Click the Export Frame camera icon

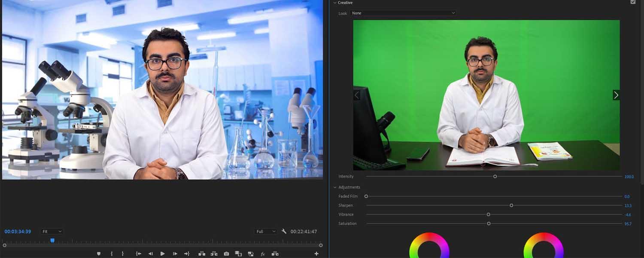coord(226,254)
